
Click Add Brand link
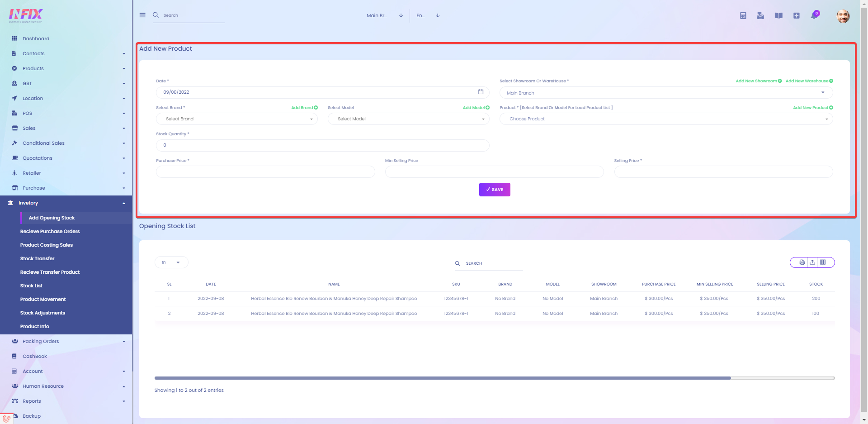pyautogui.click(x=304, y=108)
